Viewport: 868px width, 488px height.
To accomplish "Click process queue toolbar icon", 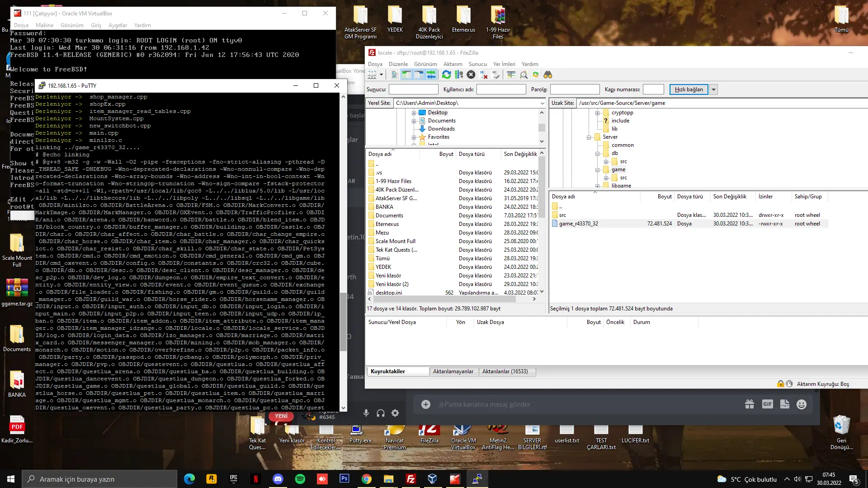I will (459, 75).
